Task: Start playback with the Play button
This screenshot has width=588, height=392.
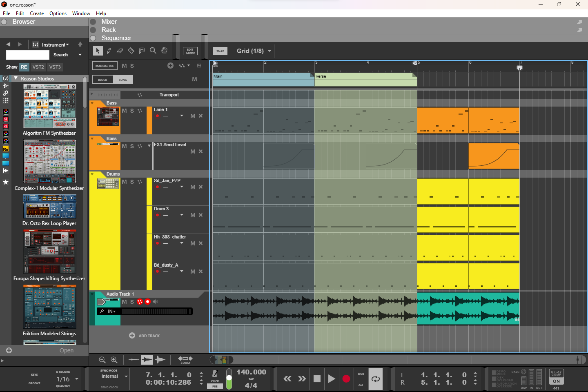Action: click(x=332, y=379)
